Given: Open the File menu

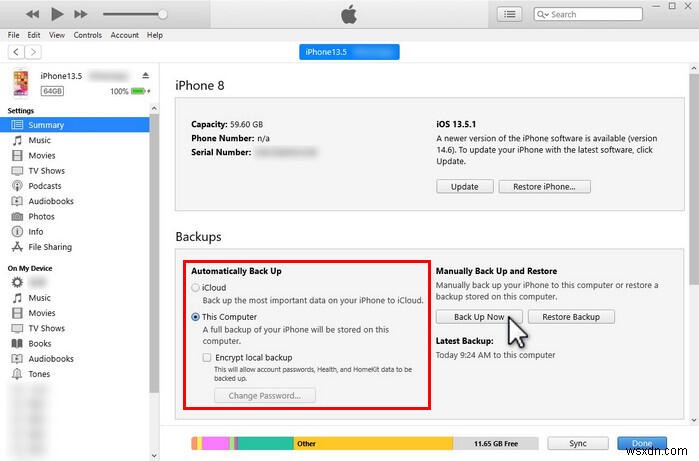Looking at the screenshot, I should pyautogui.click(x=13, y=35).
